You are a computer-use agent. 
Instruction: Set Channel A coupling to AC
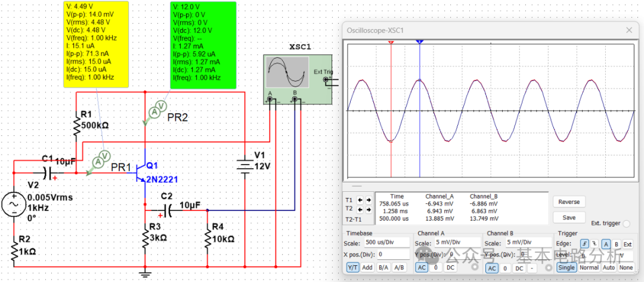[421, 268]
